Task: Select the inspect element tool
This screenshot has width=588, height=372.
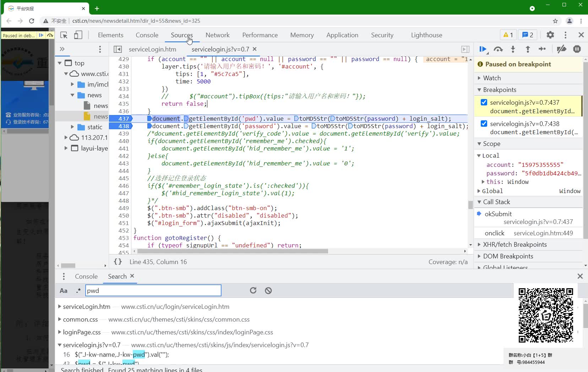Action: [64, 35]
